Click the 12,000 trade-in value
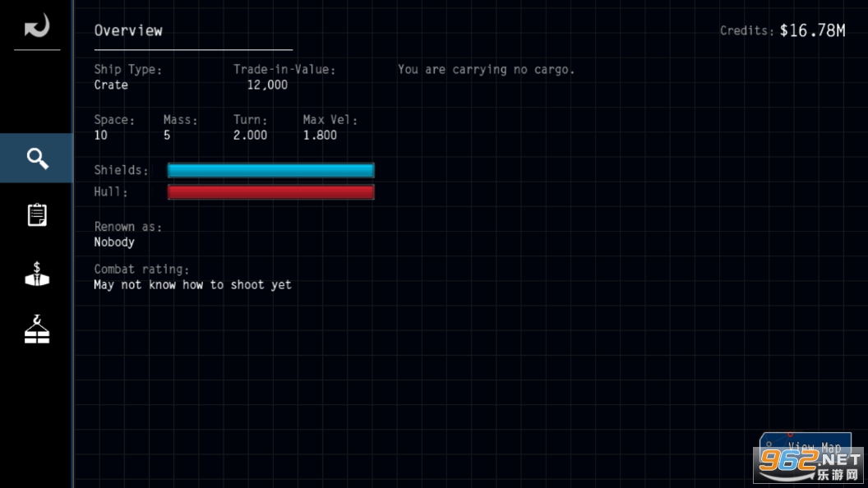Image resolution: width=868 pixels, height=488 pixels. (267, 85)
